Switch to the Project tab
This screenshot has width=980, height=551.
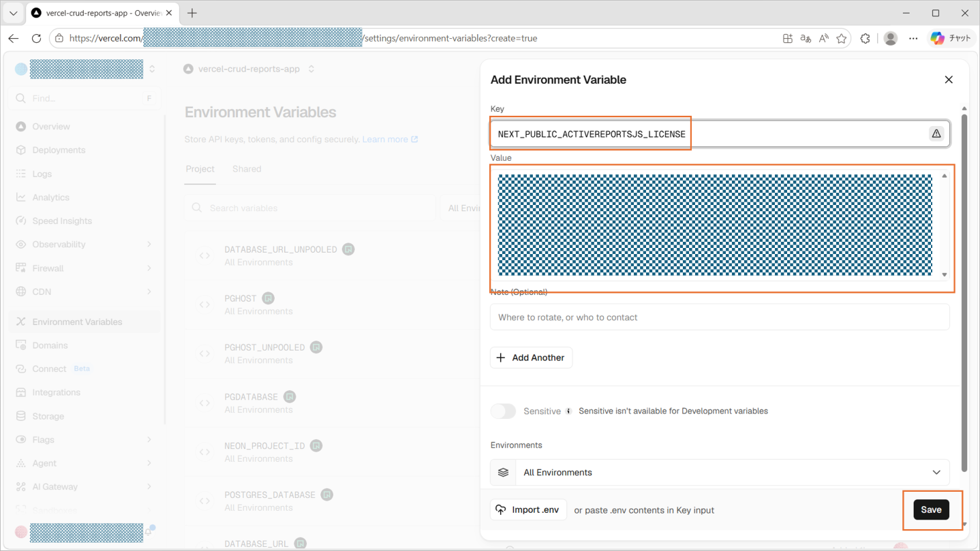point(200,169)
